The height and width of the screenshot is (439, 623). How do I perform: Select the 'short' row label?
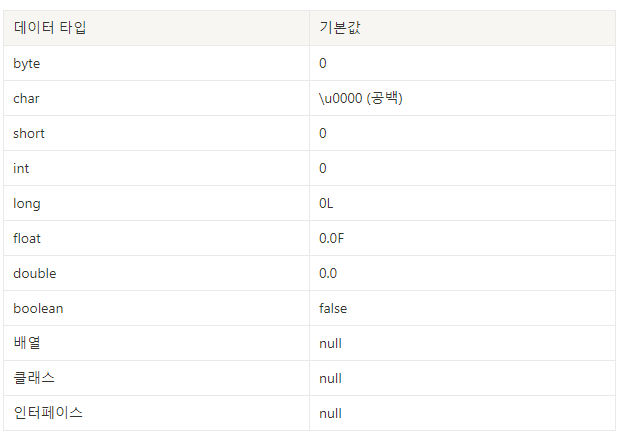coord(29,133)
